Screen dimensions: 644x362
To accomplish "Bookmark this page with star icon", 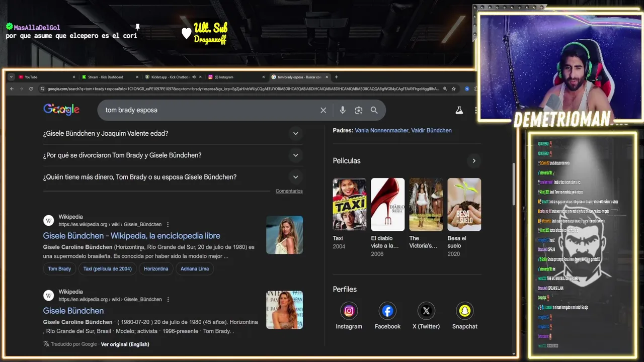I will pos(453,89).
